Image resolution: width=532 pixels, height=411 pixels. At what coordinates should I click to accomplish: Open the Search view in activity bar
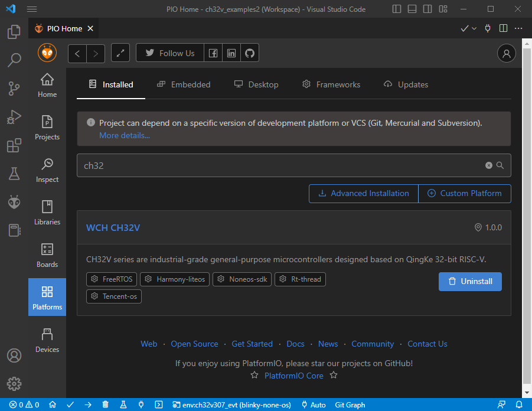pyautogui.click(x=14, y=60)
